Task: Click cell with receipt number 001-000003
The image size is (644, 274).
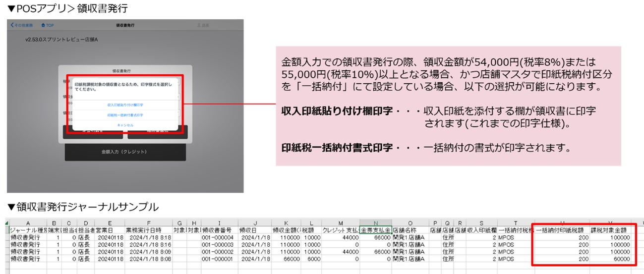Action: click(x=220, y=244)
